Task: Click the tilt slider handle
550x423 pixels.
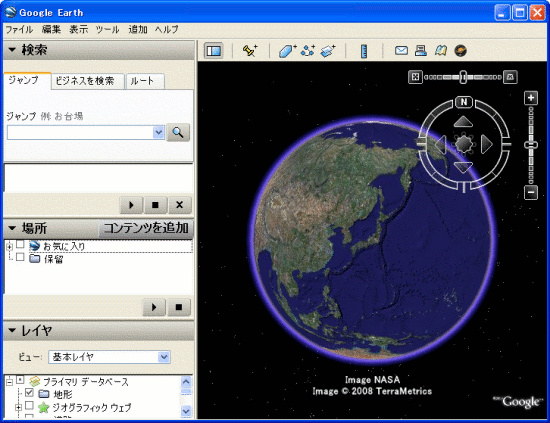Action: [x=463, y=77]
